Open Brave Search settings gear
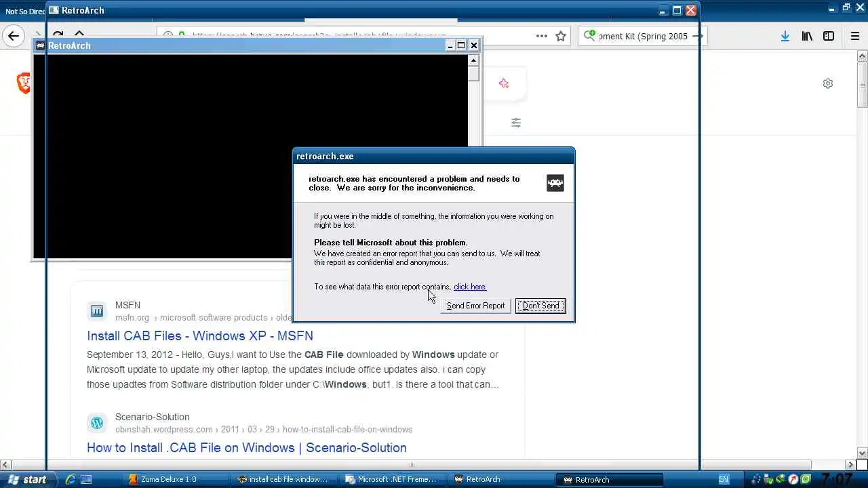Image resolution: width=868 pixels, height=488 pixels. [x=828, y=83]
